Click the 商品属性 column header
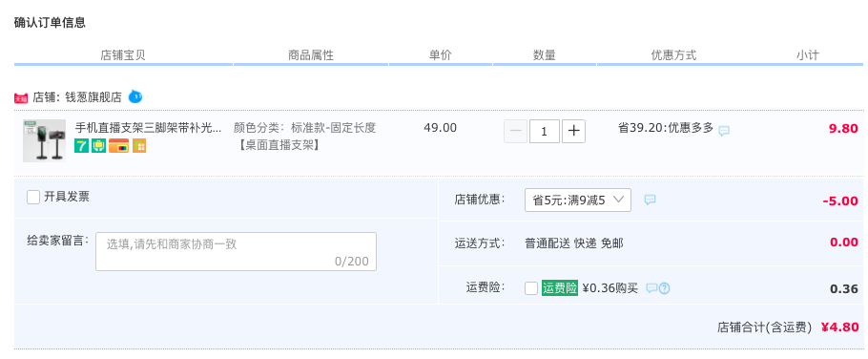Viewport: 868px width, 359px height. coord(311,55)
